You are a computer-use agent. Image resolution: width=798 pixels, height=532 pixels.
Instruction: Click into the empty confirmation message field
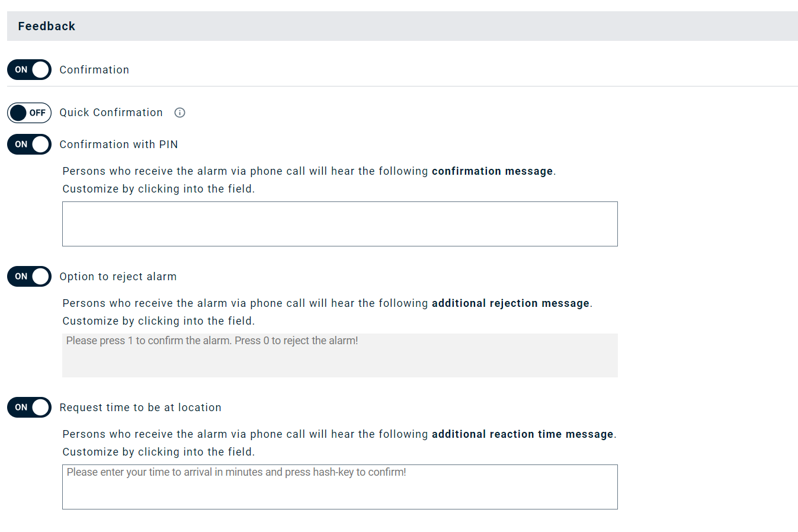339,224
